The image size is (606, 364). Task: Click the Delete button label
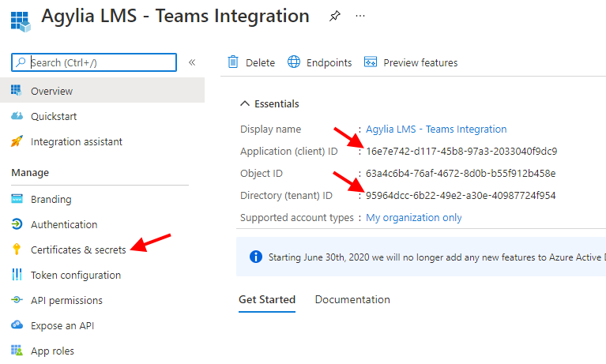(x=260, y=62)
